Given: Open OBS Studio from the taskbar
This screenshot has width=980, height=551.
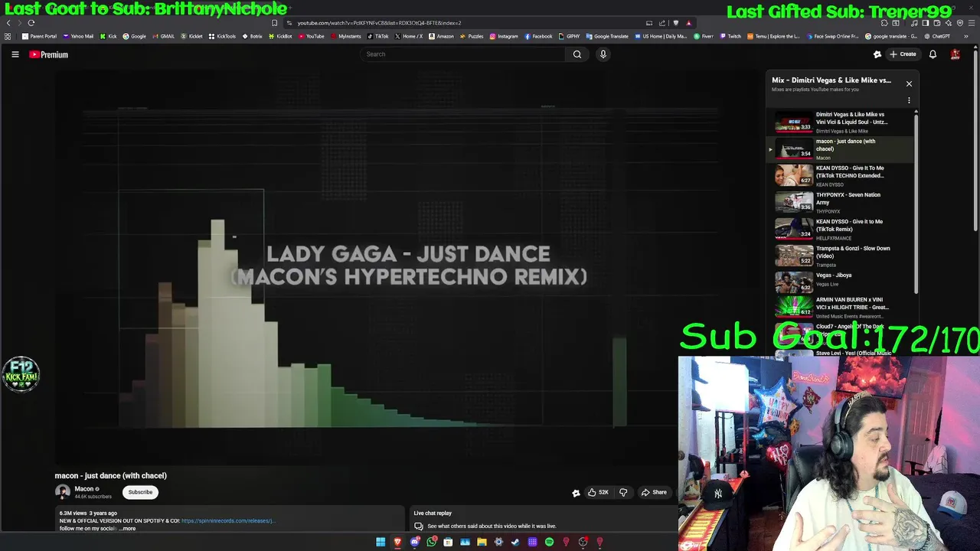Looking at the screenshot, I should tap(583, 542).
